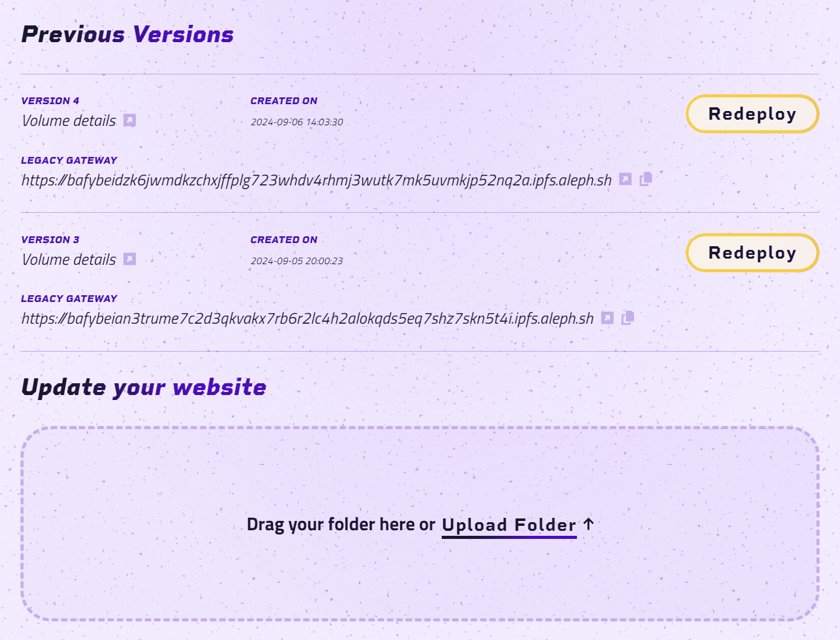This screenshot has width=840, height=640.
Task: Redeploy Version 3 of the website
Action: (x=752, y=252)
